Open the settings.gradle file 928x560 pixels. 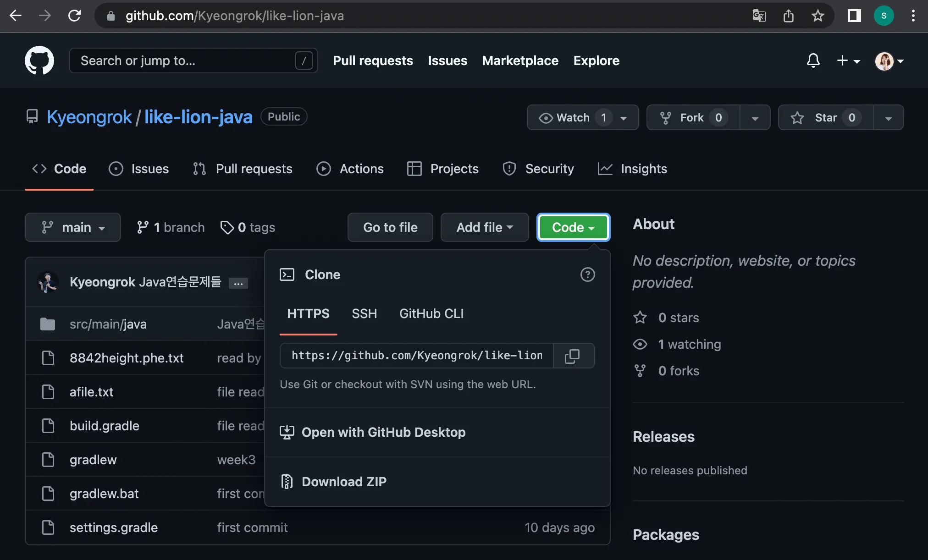114,527
